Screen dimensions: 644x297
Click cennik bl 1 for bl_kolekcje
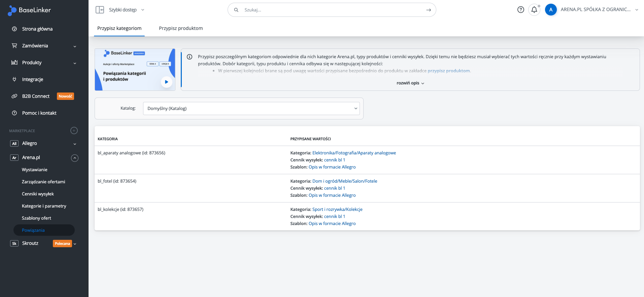[335, 216]
